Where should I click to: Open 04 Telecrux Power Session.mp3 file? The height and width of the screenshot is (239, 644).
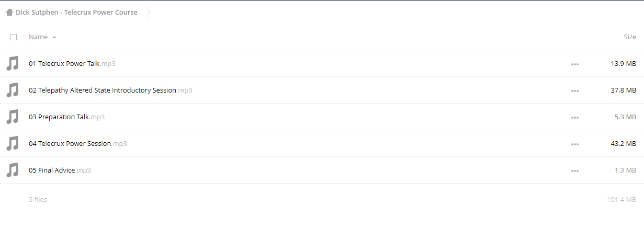[78, 144]
